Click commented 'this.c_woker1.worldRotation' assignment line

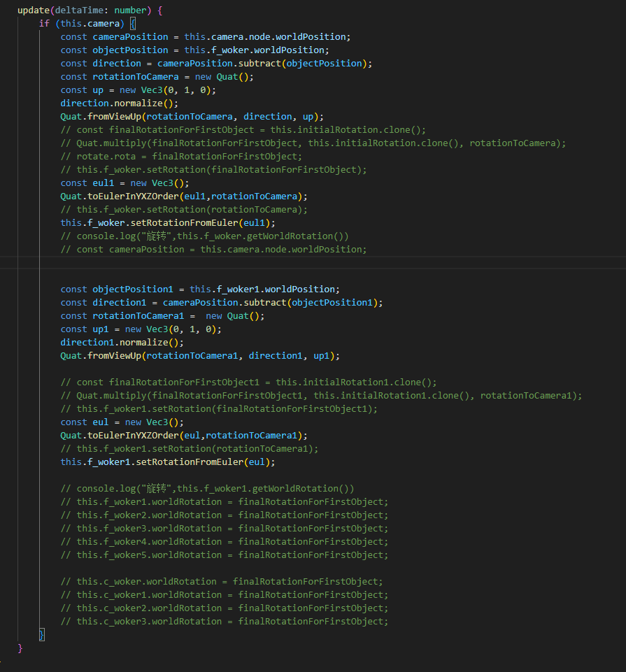(225, 595)
